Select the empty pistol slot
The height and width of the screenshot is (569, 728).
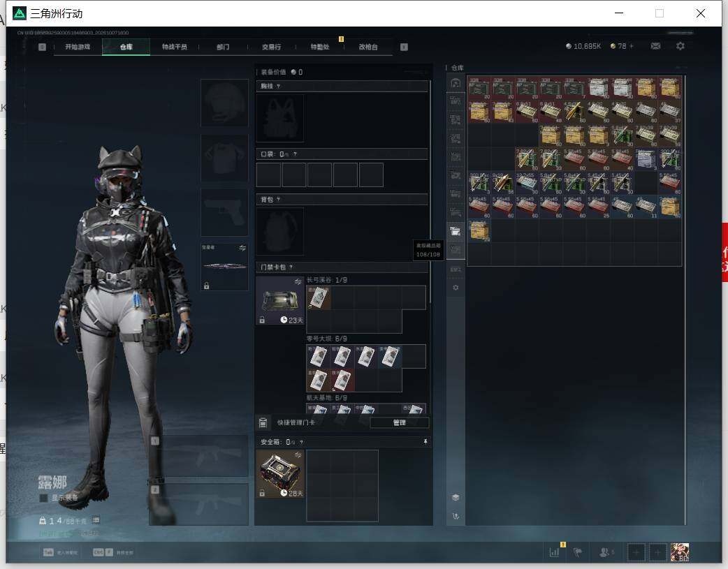coord(225,212)
